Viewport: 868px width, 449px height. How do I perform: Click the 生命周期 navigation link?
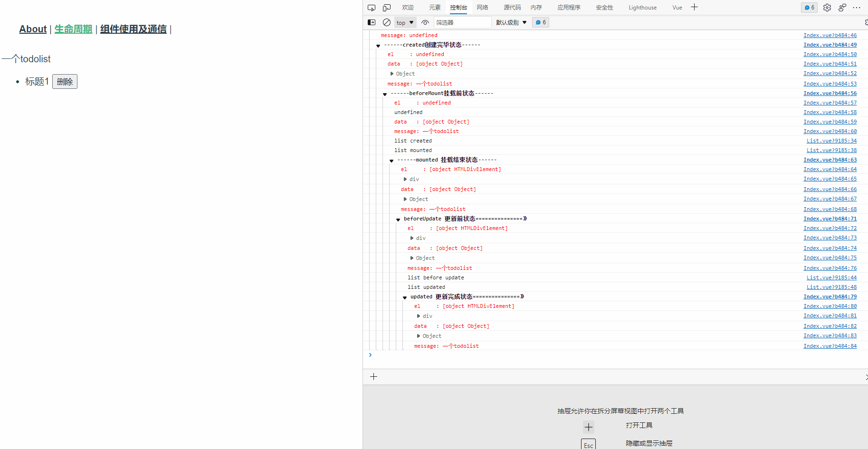coord(73,29)
